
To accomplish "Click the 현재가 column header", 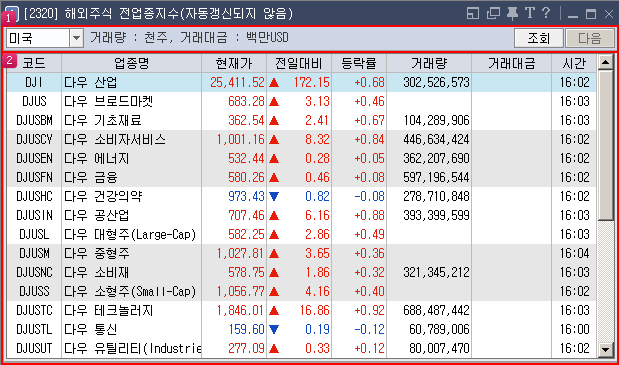I will coord(234,63).
